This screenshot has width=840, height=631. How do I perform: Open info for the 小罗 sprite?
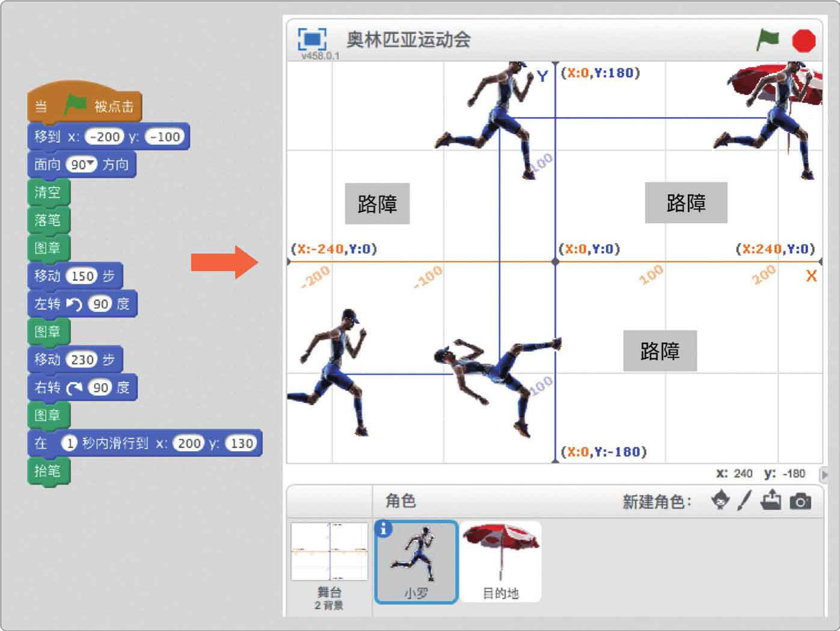[x=383, y=529]
